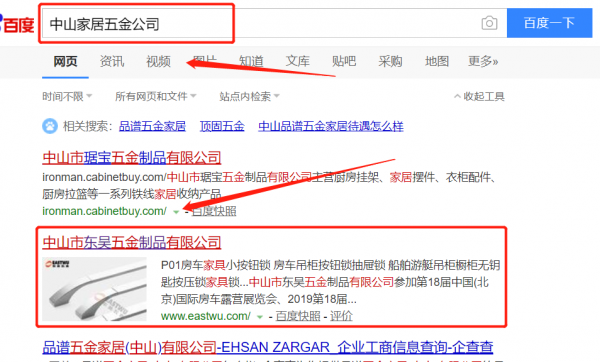This screenshot has height=362, width=600.
Task: Expand the 时间不限 filter dropdown
Action: tap(67, 96)
